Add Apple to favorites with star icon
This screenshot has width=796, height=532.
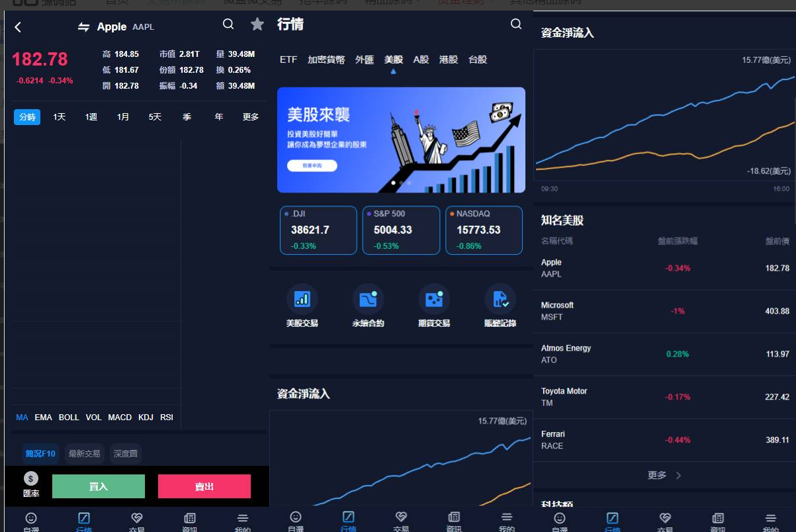(x=257, y=24)
